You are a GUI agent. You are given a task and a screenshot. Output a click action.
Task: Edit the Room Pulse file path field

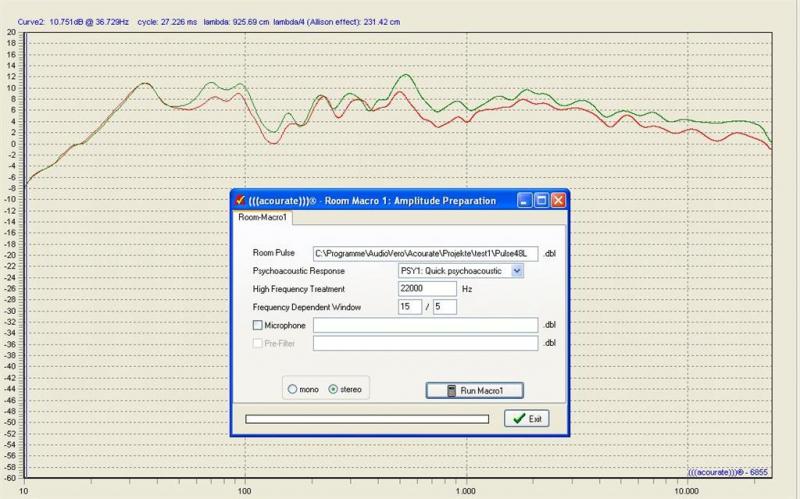click(x=426, y=253)
